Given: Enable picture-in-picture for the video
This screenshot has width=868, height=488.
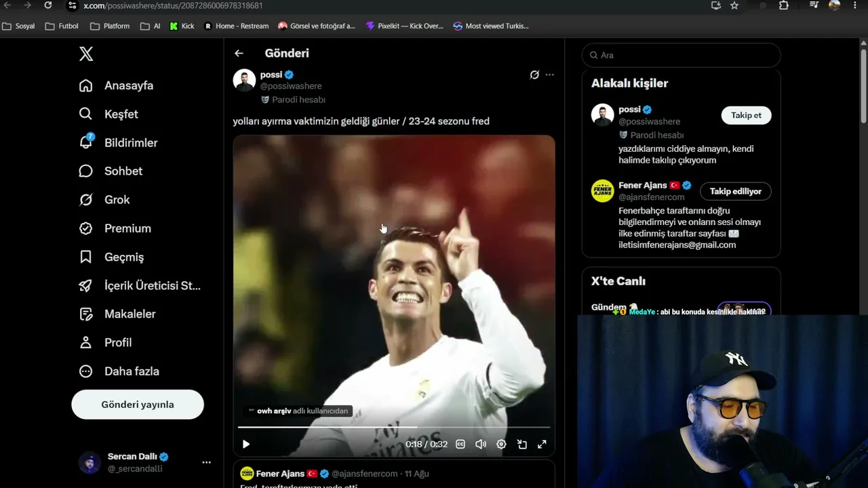Looking at the screenshot, I should pos(522,444).
